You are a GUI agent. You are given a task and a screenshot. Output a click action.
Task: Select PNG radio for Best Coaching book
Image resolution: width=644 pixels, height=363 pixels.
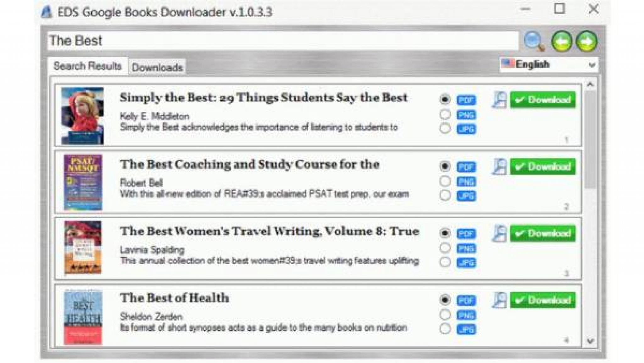[445, 181]
